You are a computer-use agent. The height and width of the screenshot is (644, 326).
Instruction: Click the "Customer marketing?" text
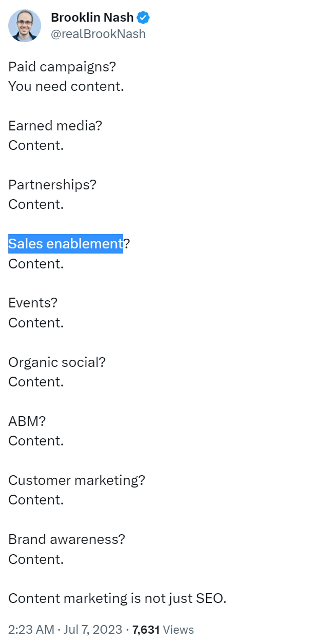(x=77, y=480)
